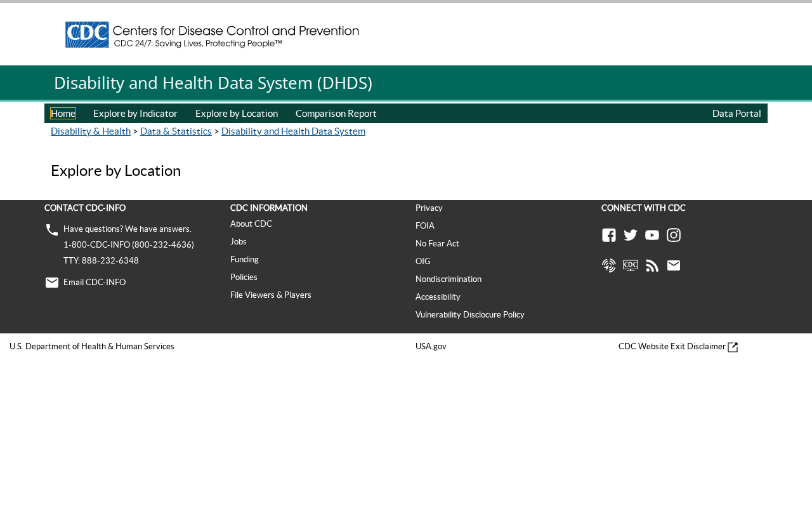Open the Nondiscrimination footer link
The image size is (812, 508).
449,279
